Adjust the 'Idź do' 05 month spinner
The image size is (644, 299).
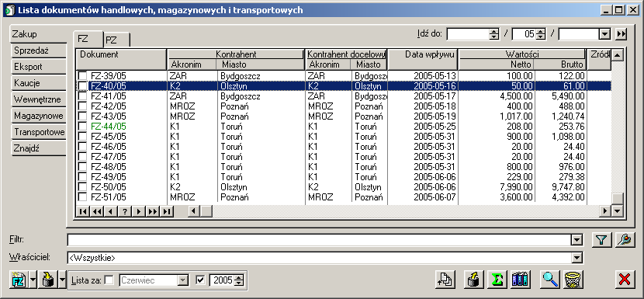pos(541,34)
